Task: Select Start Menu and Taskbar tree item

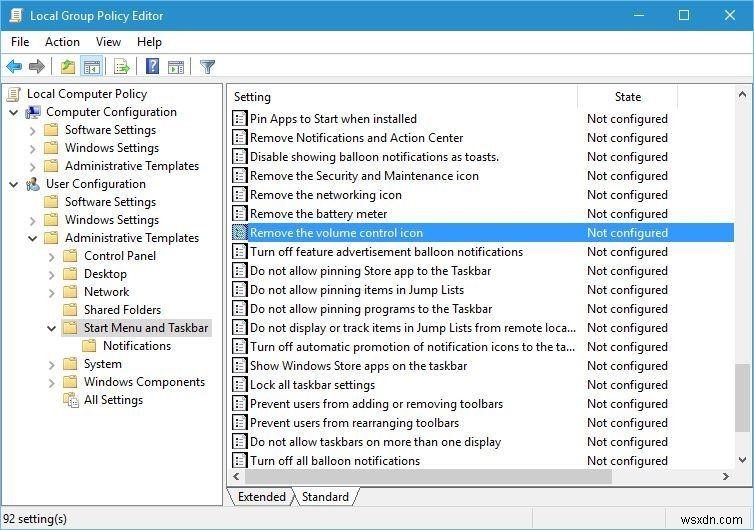Action: point(146,328)
